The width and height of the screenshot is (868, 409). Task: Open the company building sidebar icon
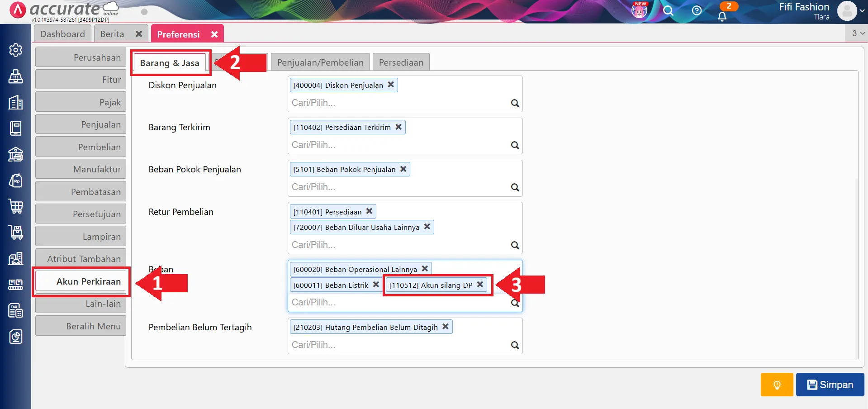pyautogui.click(x=16, y=103)
